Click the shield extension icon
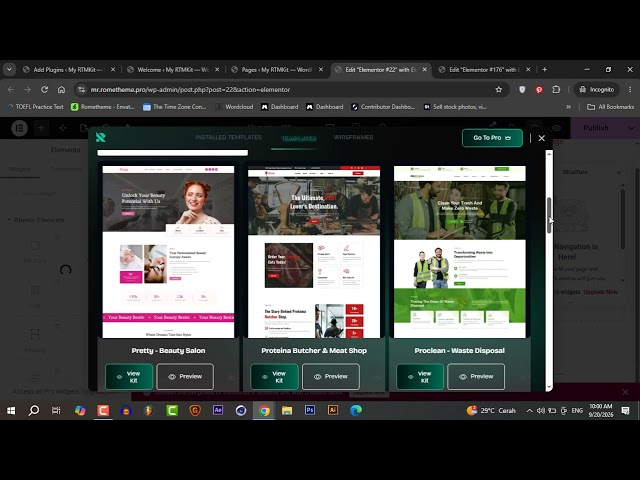Screen dimensions: 640x480 [x=522, y=89]
